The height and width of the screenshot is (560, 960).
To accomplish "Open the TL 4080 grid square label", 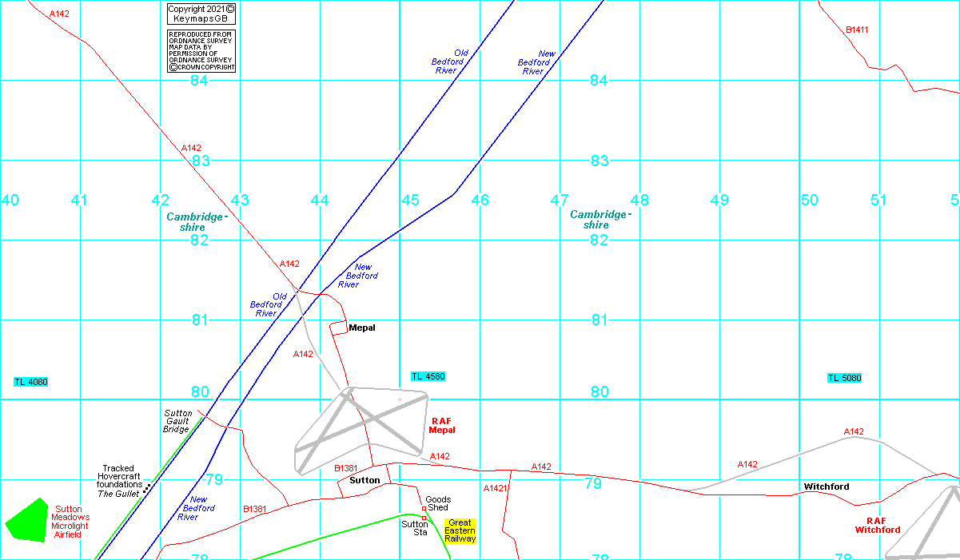I will [x=31, y=382].
